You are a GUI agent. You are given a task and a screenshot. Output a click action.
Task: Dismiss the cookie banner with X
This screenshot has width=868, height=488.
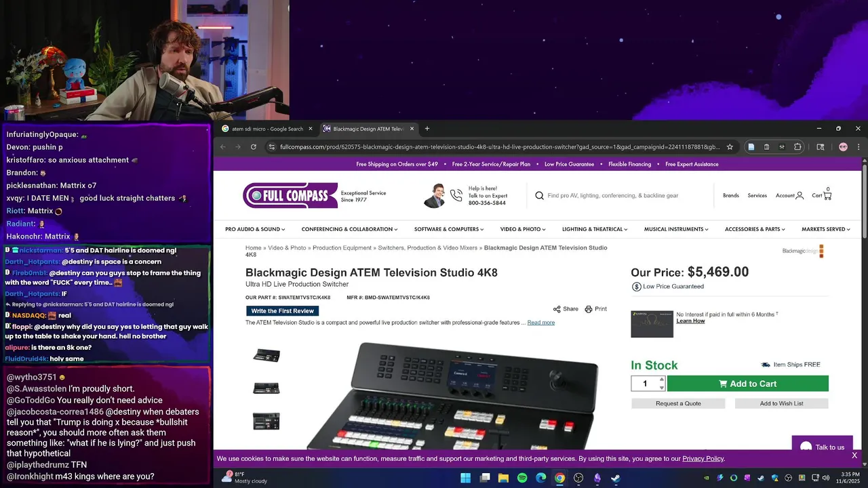click(x=854, y=455)
